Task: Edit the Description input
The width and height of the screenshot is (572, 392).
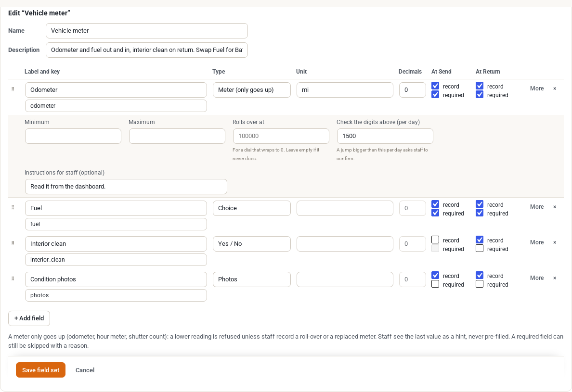Action: click(x=147, y=51)
